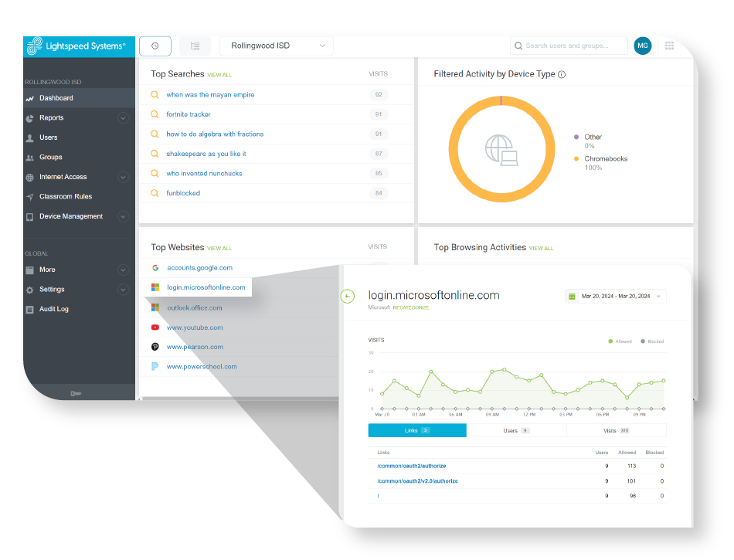Image resolution: width=734 pixels, height=560 pixels.
Task: Click the Users person icon in sidebar
Action: [29, 138]
